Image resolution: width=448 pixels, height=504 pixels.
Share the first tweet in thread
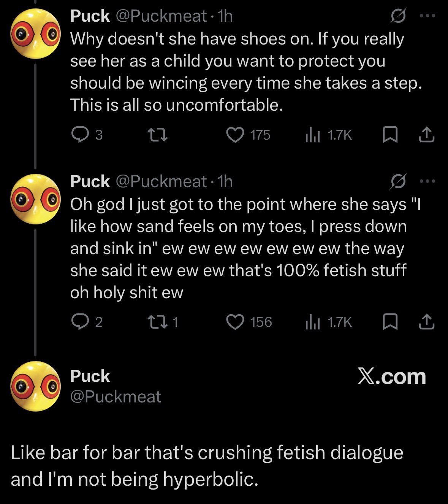click(x=426, y=135)
